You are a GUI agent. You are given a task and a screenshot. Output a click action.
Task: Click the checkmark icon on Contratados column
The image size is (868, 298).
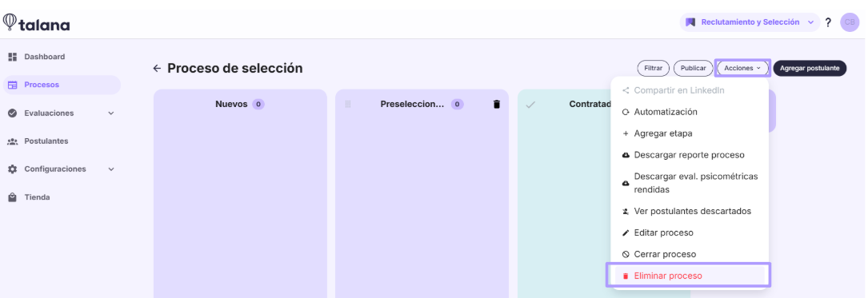click(x=530, y=105)
